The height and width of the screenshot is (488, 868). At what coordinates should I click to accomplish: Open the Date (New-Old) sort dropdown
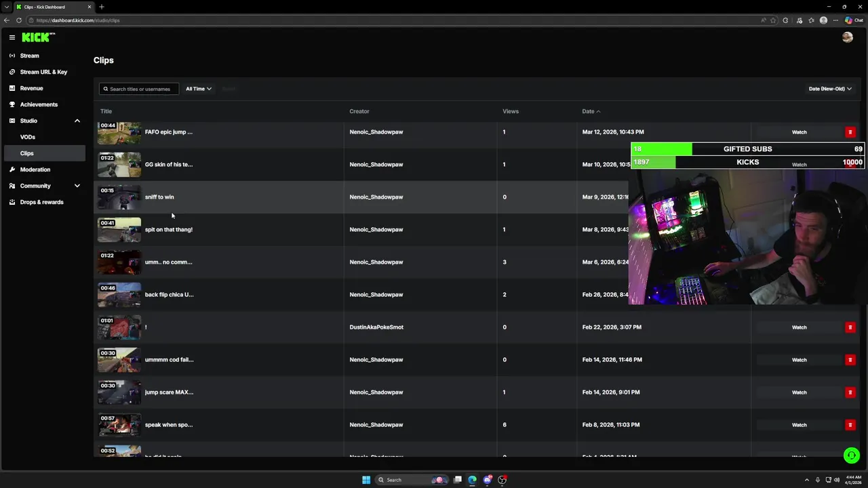(830, 89)
